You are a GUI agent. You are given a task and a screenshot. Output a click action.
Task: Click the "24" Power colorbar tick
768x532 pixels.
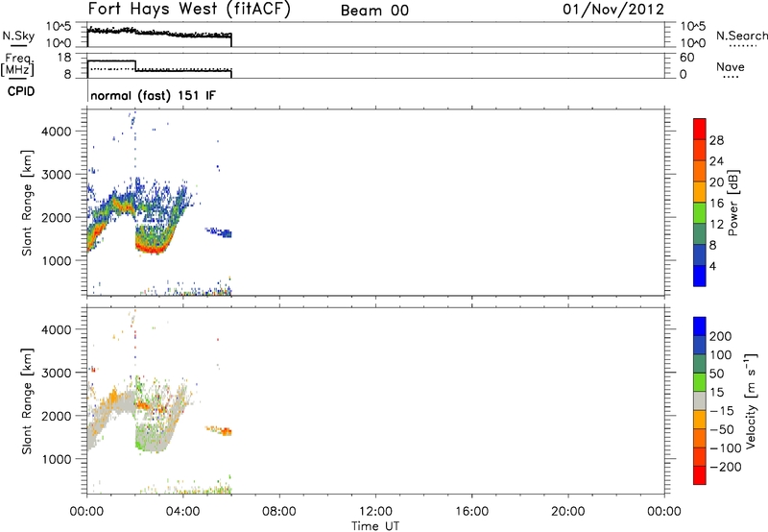click(716, 161)
